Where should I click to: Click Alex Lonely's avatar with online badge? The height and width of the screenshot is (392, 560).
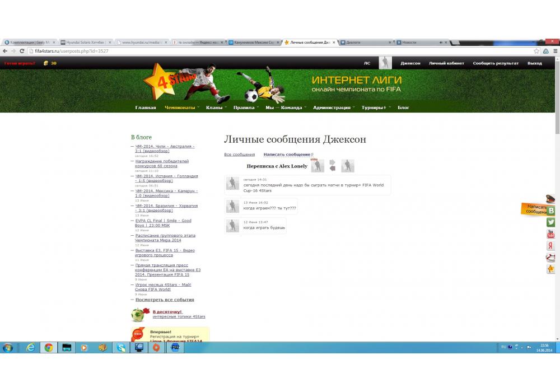point(318,166)
